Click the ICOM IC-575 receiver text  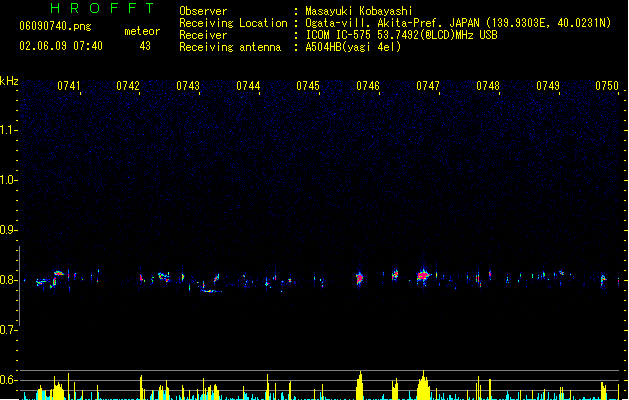pos(402,35)
